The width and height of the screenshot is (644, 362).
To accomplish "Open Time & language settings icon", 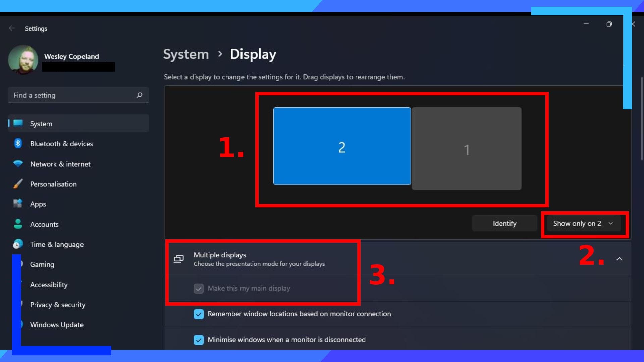I will [x=18, y=244].
